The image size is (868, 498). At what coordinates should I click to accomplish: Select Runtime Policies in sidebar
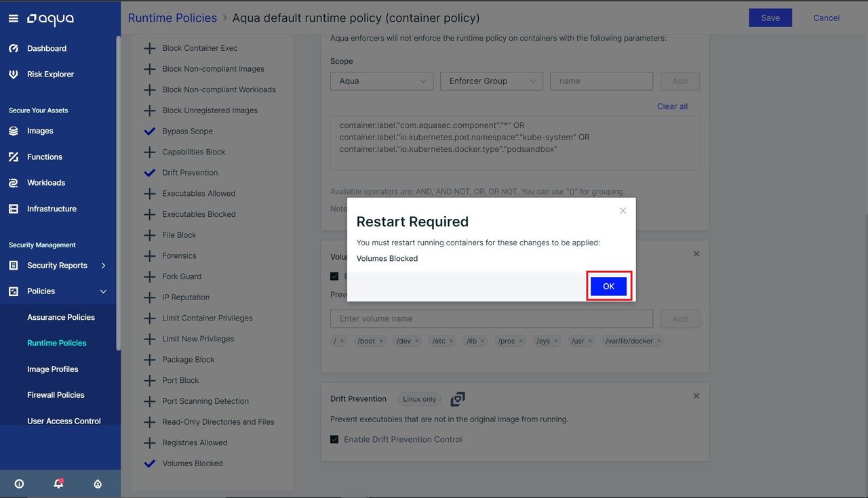pos(57,343)
